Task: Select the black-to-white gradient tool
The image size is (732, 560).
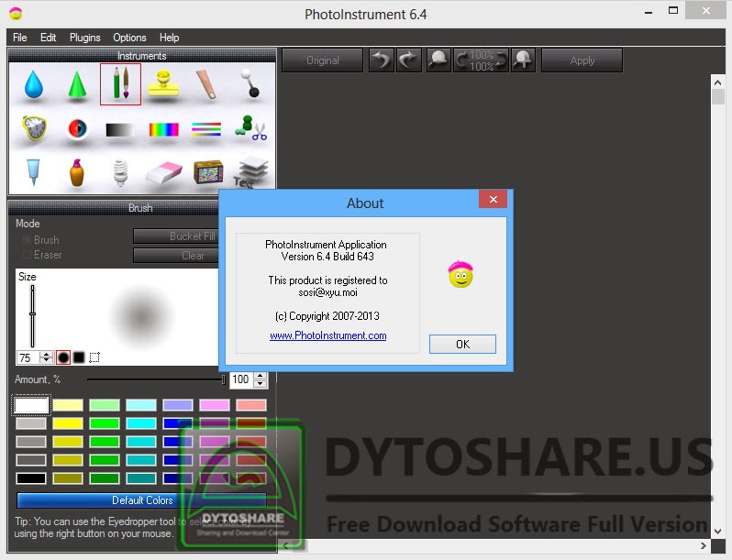Action: [x=120, y=129]
